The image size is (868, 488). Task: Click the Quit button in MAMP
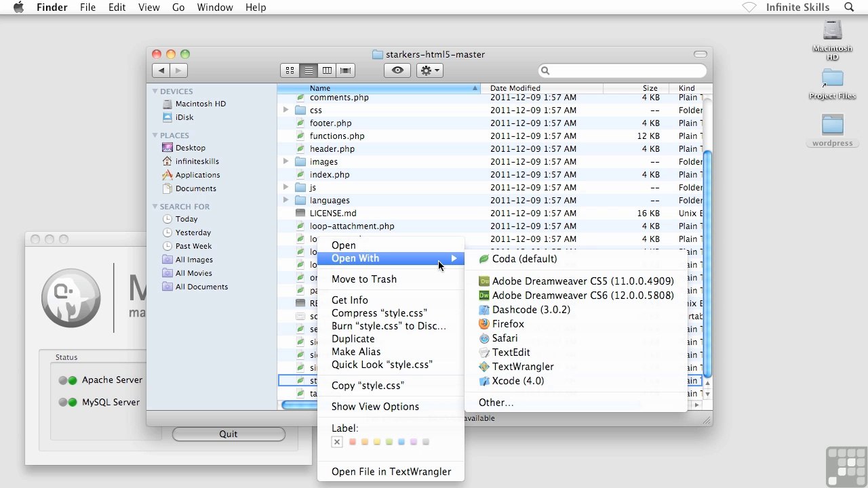click(229, 434)
